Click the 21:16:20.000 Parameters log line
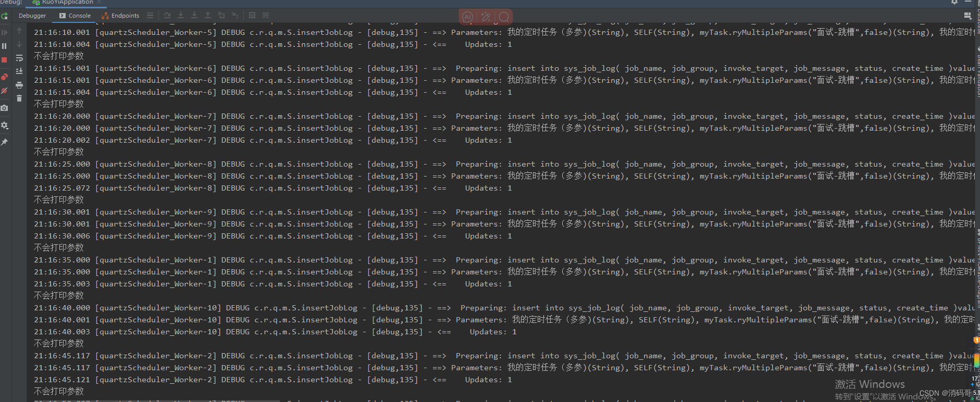980x402 pixels. point(504,128)
